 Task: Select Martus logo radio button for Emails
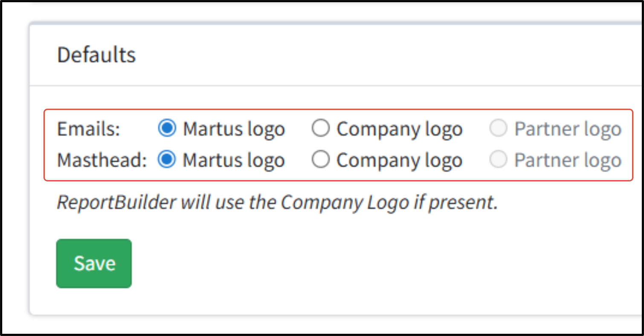pyautogui.click(x=167, y=128)
